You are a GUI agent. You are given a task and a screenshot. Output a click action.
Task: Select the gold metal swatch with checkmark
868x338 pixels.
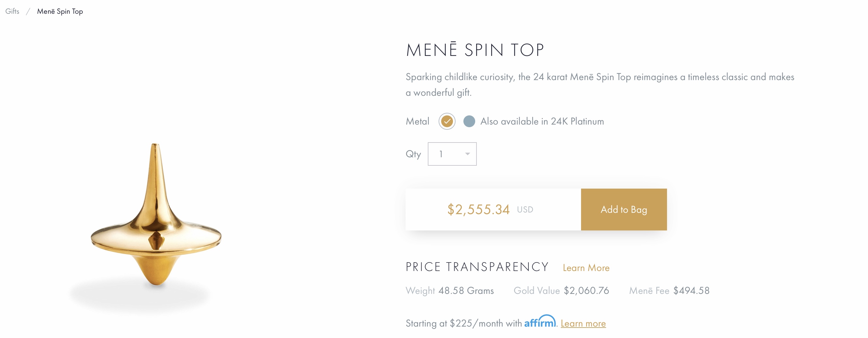(x=447, y=121)
